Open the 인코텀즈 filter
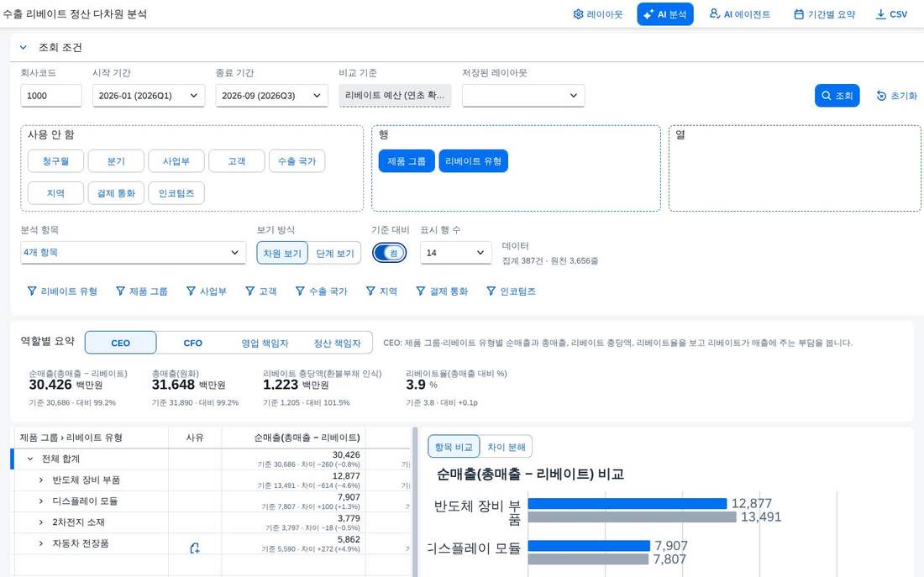This screenshot has width=924, height=577. pyautogui.click(x=512, y=291)
